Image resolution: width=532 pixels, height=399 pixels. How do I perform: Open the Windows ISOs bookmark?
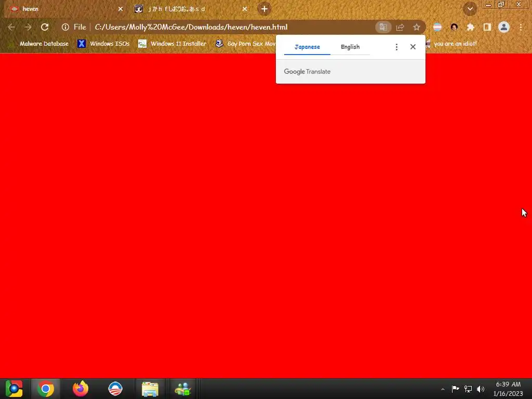103,44
